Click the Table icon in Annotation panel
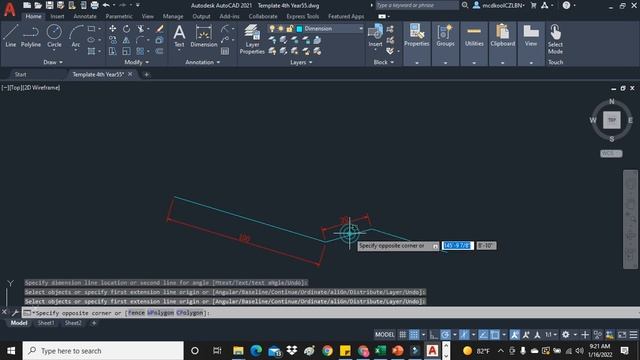 (x=225, y=51)
